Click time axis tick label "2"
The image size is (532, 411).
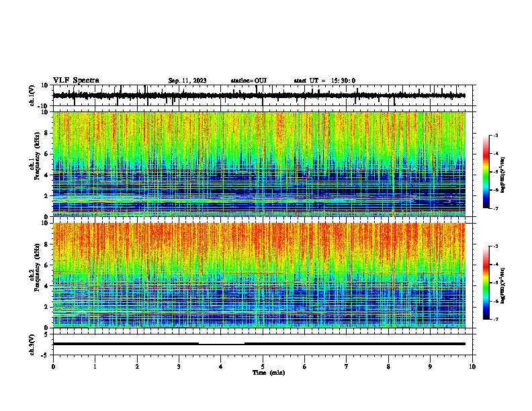(137, 367)
